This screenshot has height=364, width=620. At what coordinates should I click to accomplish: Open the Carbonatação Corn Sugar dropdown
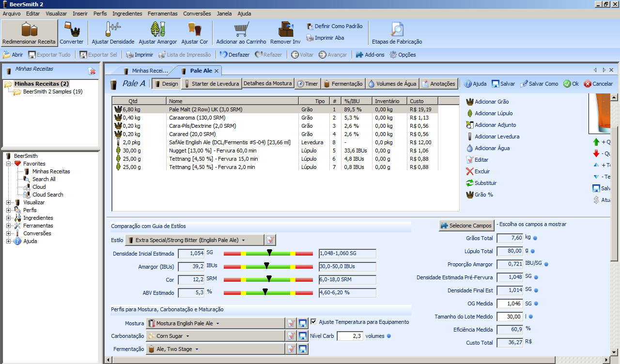pyautogui.click(x=215, y=336)
